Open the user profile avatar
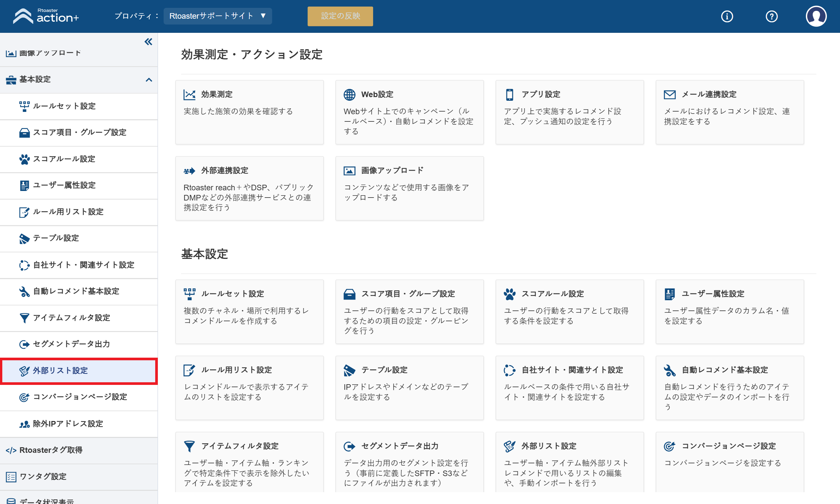This screenshot has width=840, height=504. point(816,16)
